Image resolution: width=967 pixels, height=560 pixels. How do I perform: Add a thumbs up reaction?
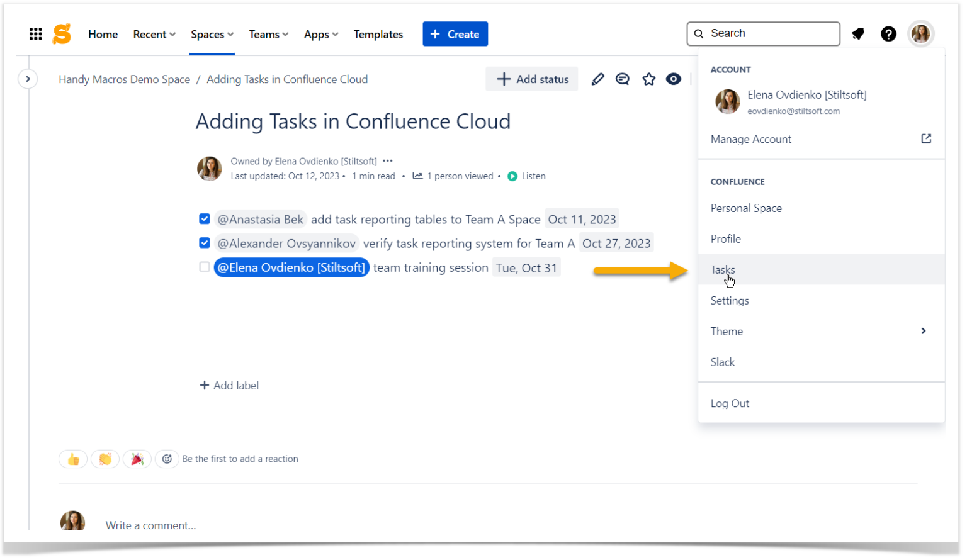pos(73,459)
